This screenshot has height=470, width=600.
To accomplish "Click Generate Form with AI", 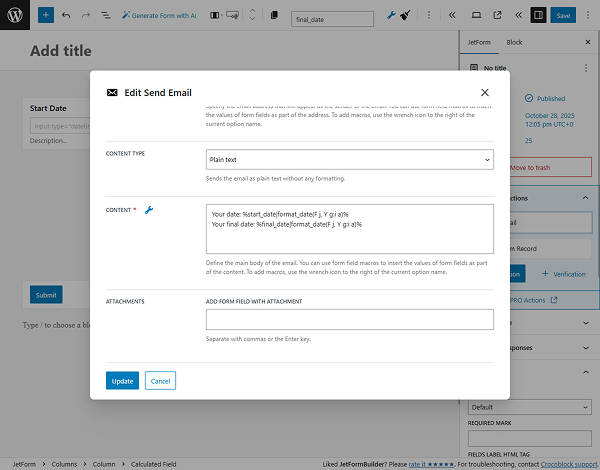I will coord(159,15).
